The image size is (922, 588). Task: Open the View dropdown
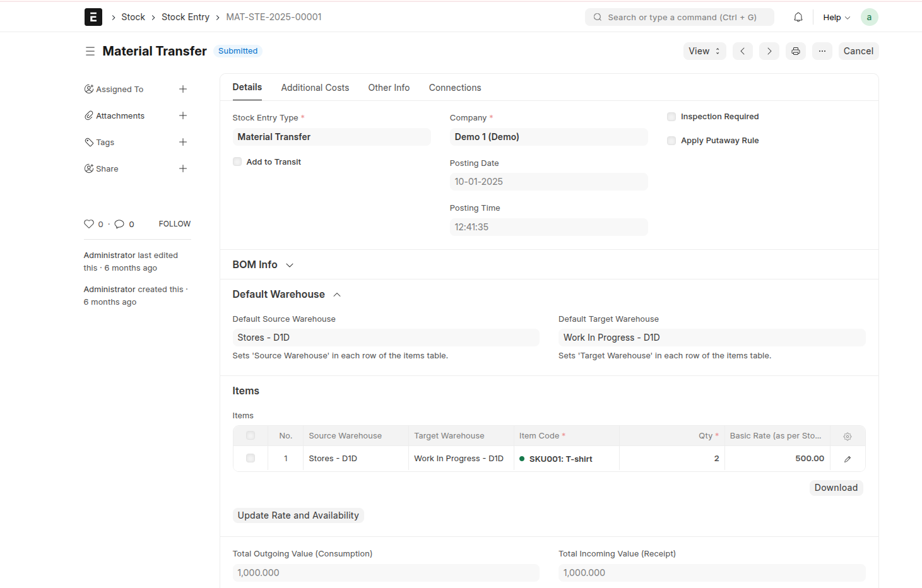click(704, 51)
